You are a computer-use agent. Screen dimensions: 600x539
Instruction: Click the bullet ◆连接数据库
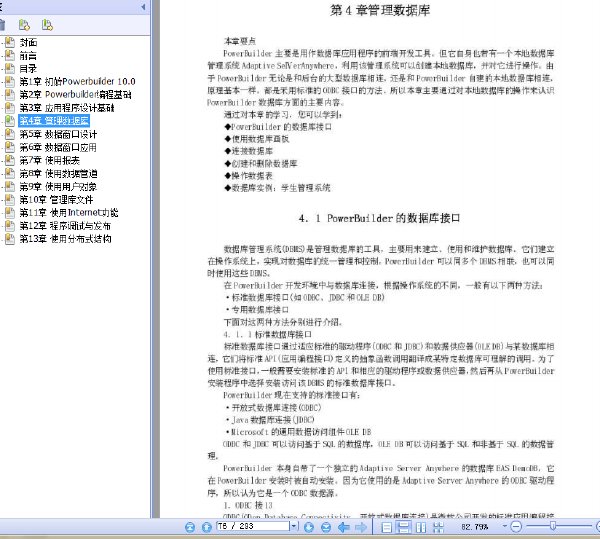click(249, 151)
